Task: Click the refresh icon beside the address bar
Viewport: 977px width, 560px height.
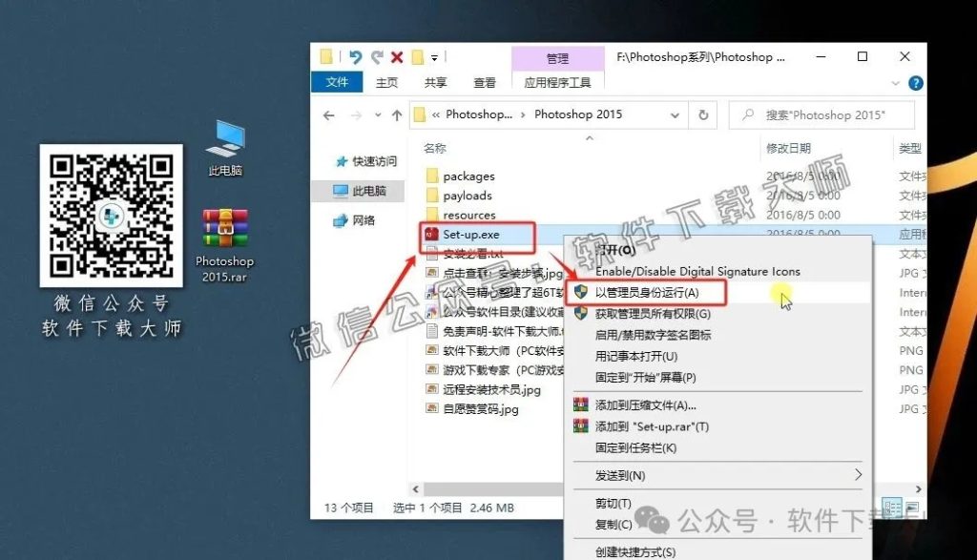Action: click(703, 114)
